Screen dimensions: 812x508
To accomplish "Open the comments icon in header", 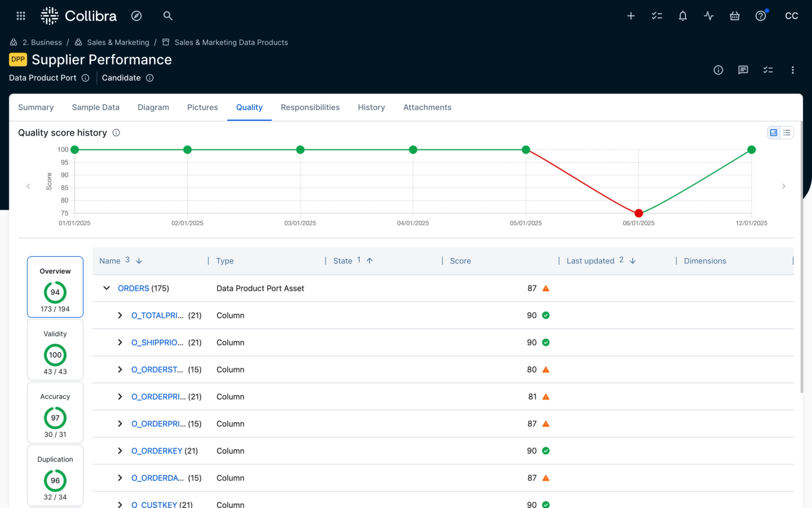I will (x=743, y=70).
